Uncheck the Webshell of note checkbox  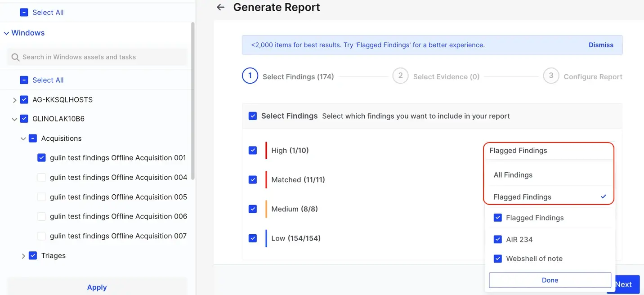497,259
